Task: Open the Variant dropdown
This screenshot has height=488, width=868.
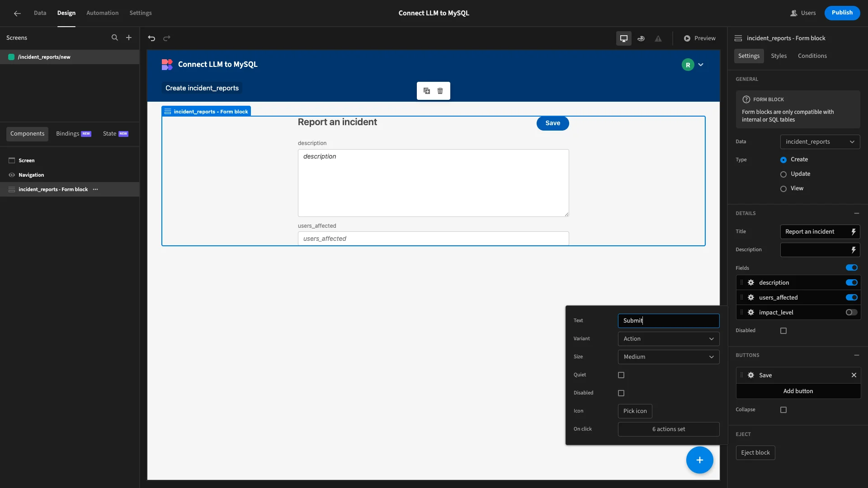Action: [669, 339]
